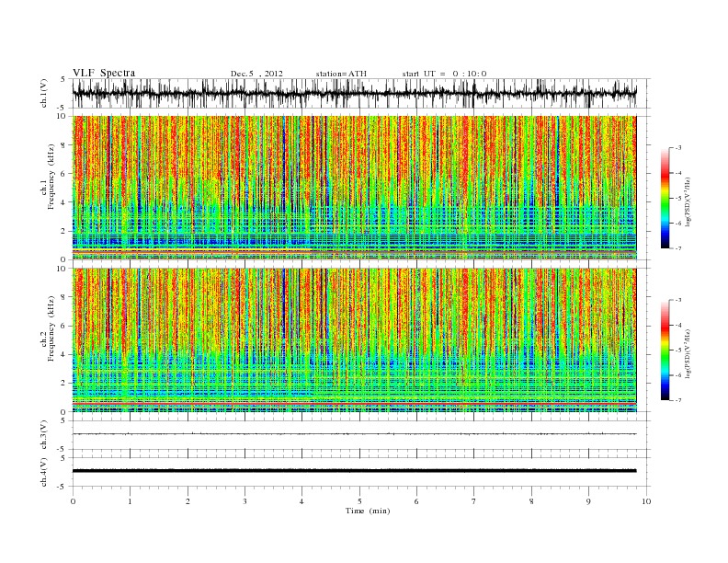Click the ch.3 voltage waveform line
This screenshot has width=728, height=563.
354,434
